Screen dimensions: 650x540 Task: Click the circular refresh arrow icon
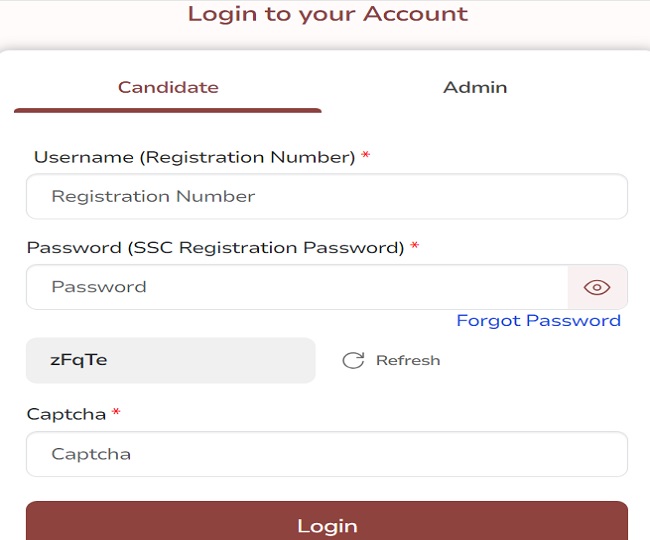click(x=353, y=360)
